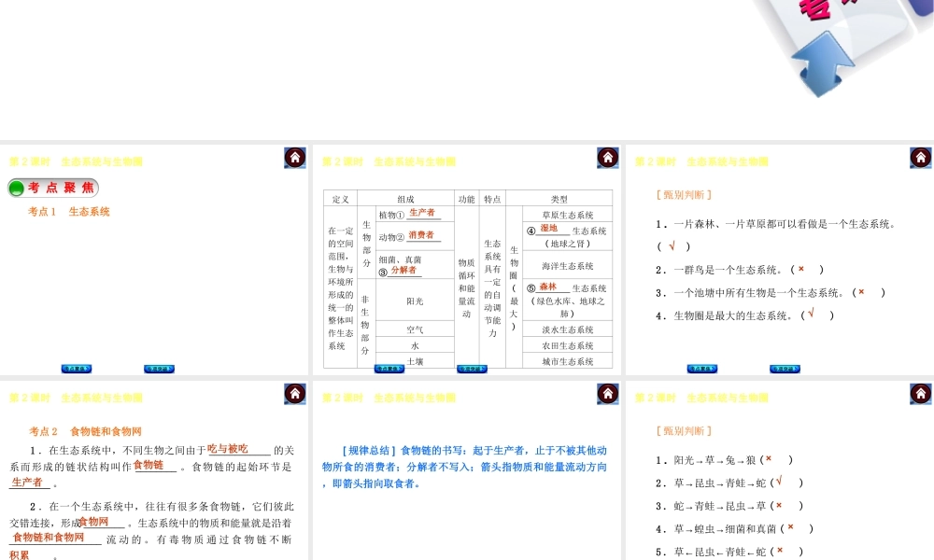The width and height of the screenshot is (934, 560).
Task: Click the 土壤 cell in the table
Action: tap(416, 361)
